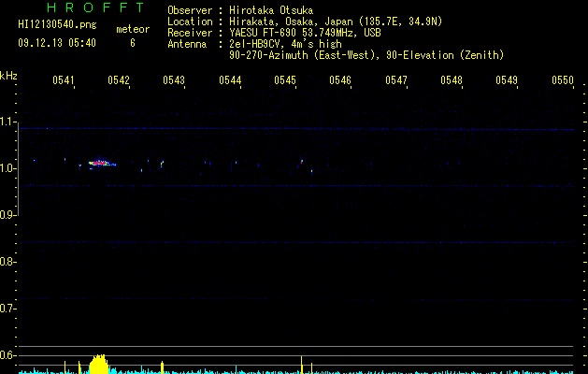Click the 0544 time marker
The image size is (588, 374).
tap(230, 80)
